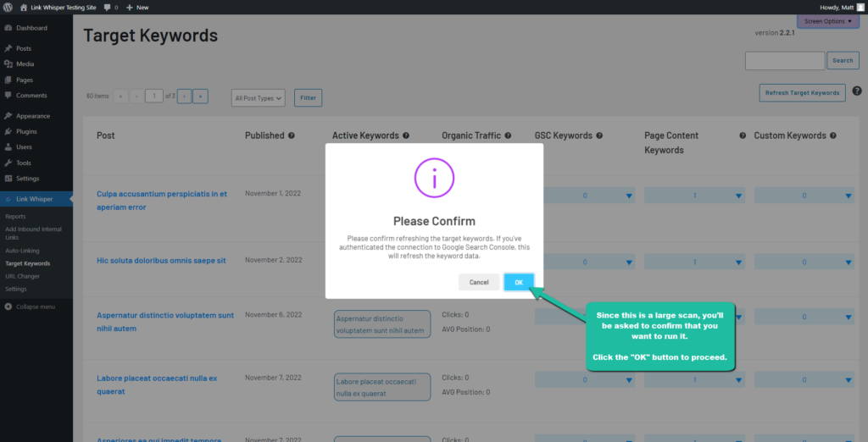The height and width of the screenshot is (442, 868).
Task: Open Add Inbound Internal Links
Action: (33, 233)
